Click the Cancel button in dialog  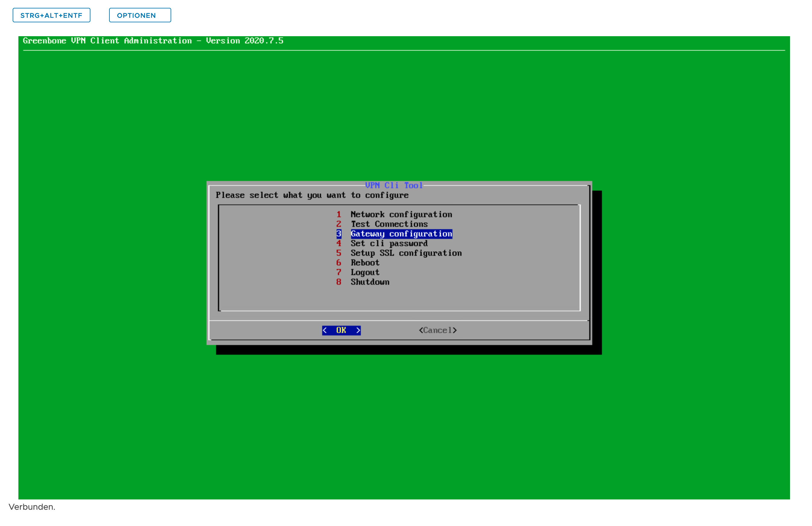[438, 331]
